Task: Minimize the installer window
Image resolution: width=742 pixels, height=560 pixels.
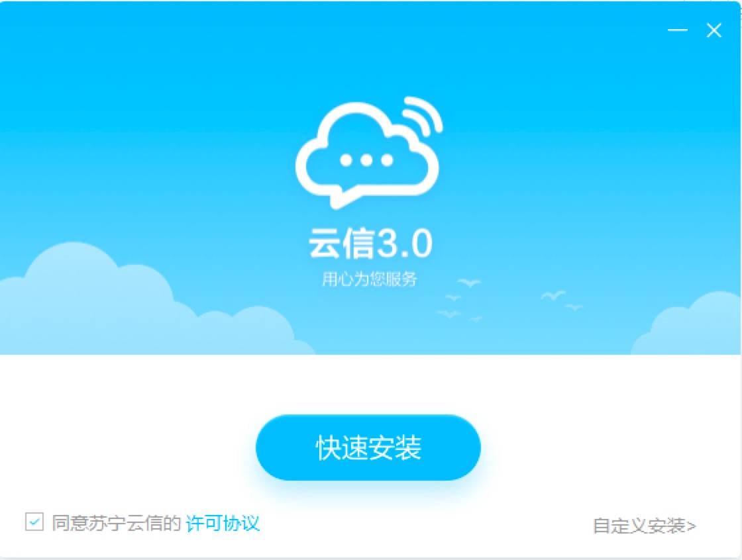Action: click(x=677, y=30)
